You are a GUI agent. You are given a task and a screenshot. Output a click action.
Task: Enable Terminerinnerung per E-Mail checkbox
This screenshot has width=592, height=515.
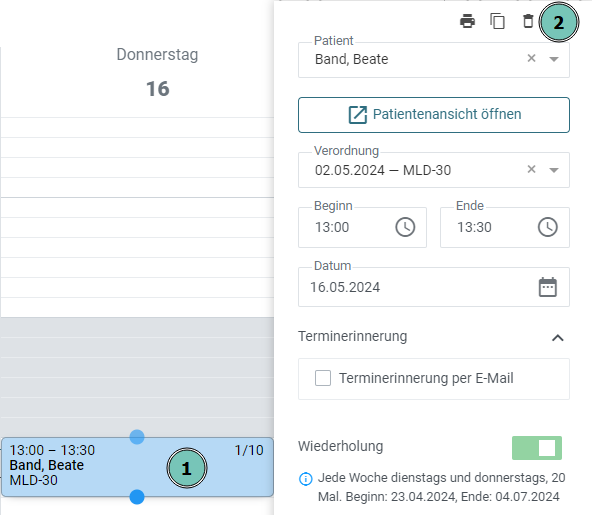[x=323, y=378]
